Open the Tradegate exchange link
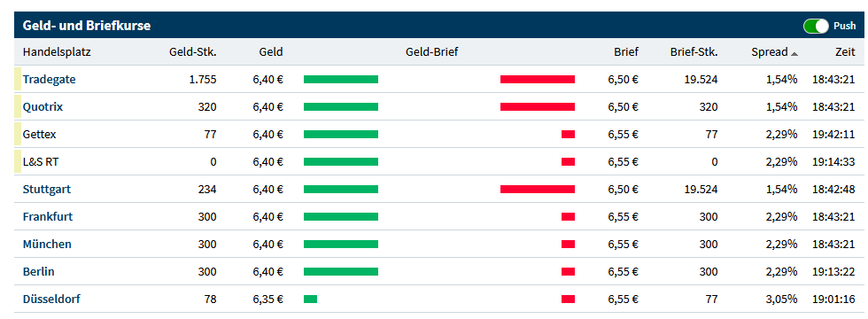Viewport: 868px width, 319px height. click(50, 79)
